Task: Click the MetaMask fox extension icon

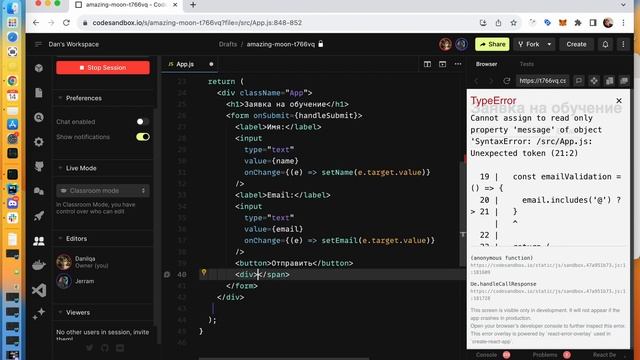Action: [x=562, y=23]
